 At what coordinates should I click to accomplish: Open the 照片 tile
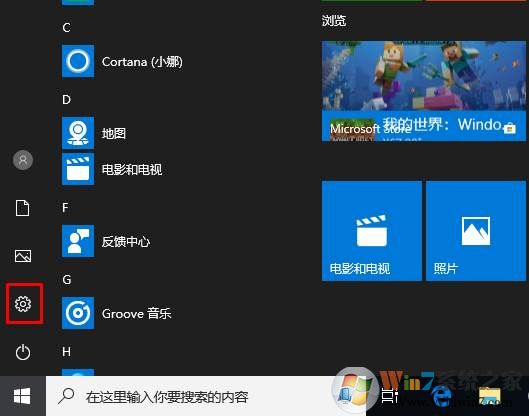click(x=476, y=231)
